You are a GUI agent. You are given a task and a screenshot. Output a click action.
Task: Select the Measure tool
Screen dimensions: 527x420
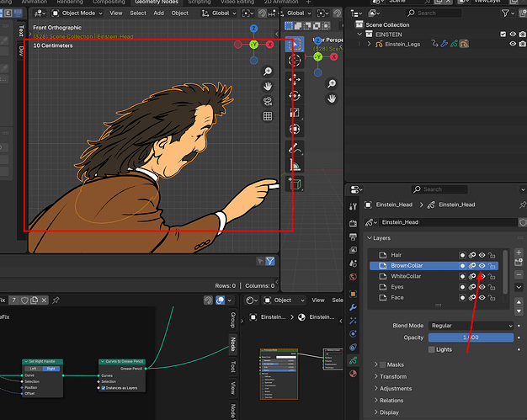[x=295, y=165]
